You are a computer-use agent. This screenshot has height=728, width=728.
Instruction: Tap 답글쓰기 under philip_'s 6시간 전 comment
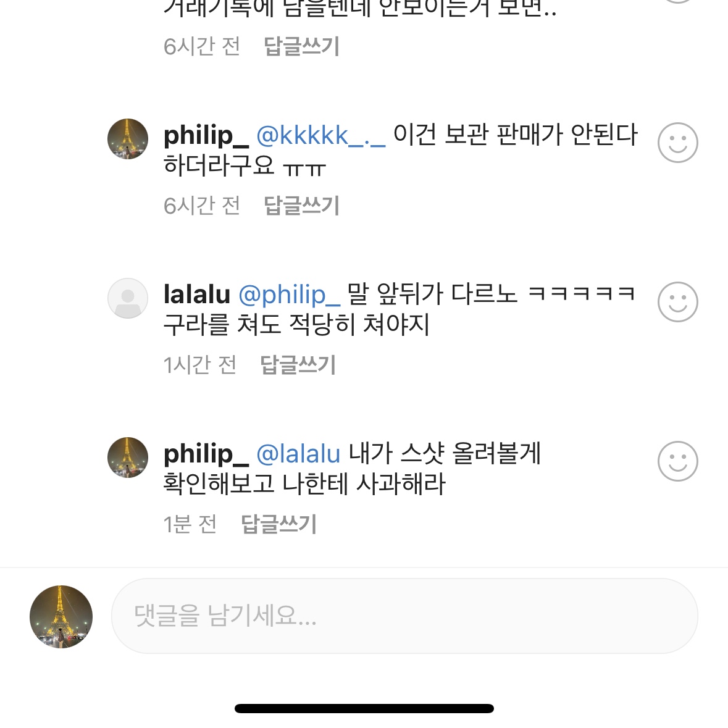tap(301, 206)
